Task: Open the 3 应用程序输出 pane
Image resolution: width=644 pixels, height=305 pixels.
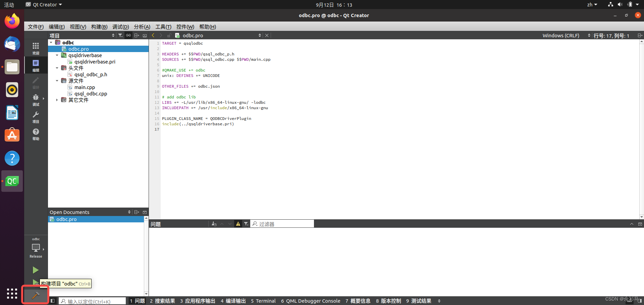Action: (198, 301)
